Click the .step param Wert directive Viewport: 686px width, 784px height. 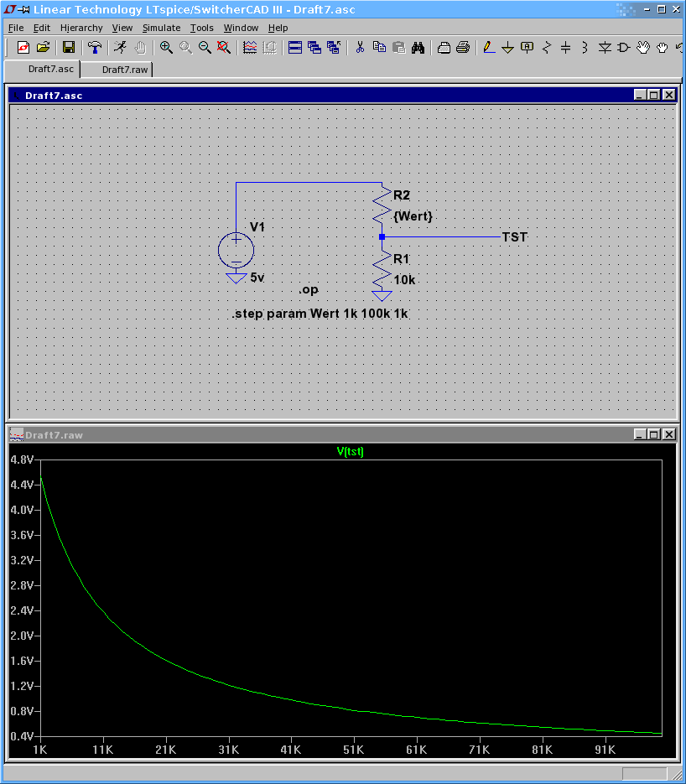(x=320, y=314)
